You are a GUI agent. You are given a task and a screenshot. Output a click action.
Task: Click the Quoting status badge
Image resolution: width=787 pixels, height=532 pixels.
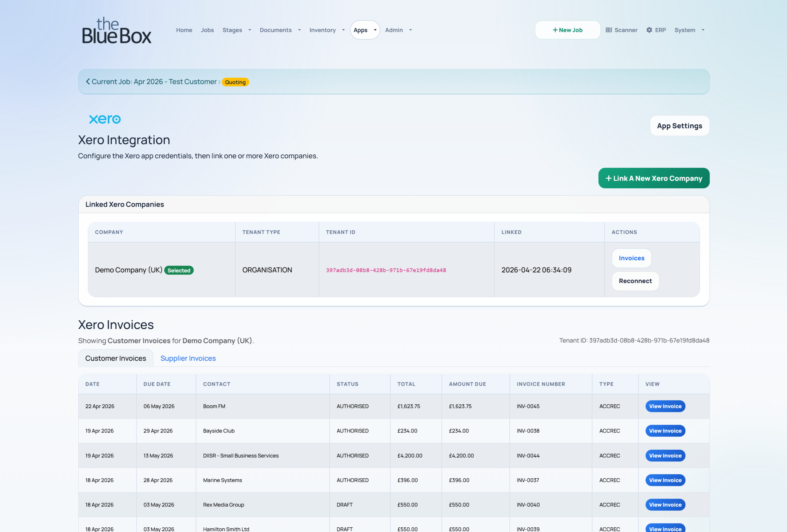tap(235, 82)
